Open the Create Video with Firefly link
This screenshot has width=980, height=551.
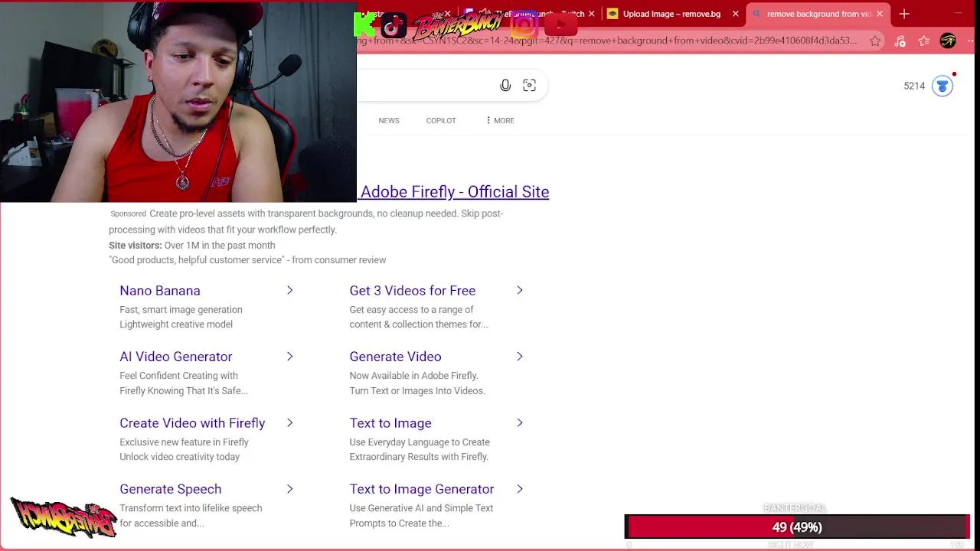point(192,423)
